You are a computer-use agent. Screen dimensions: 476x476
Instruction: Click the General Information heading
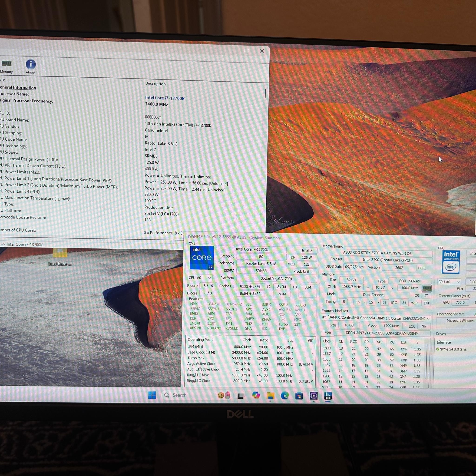point(18,87)
